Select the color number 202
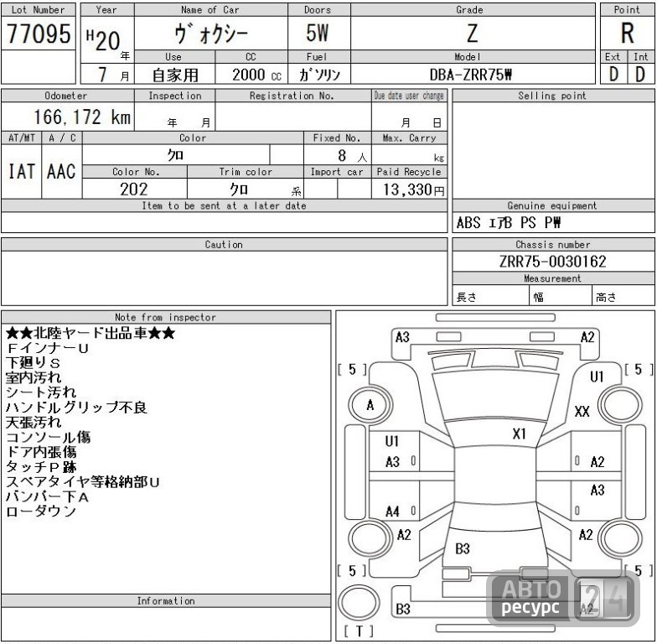The height and width of the screenshot is (644, 657). [x=134, y=190]
